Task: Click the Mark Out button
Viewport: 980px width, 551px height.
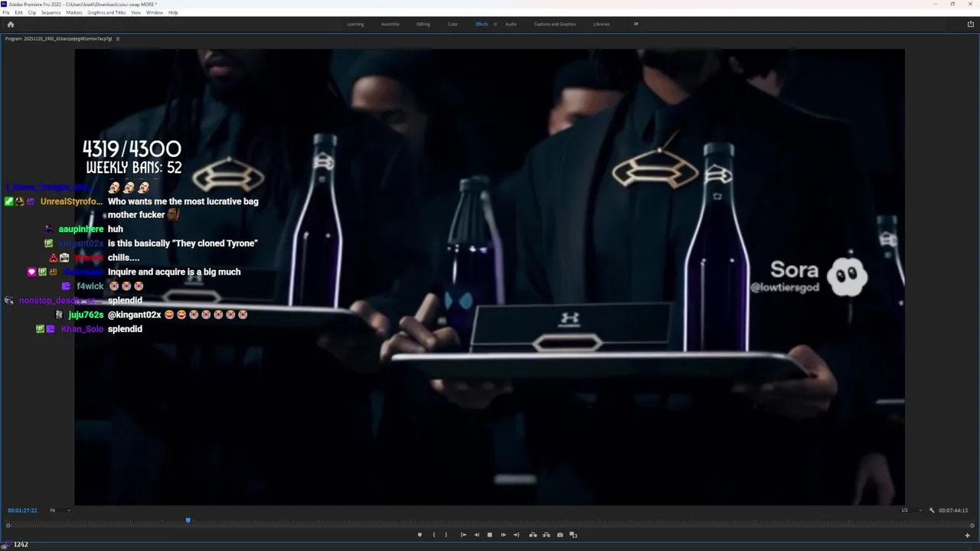Action: pos(446,535)
